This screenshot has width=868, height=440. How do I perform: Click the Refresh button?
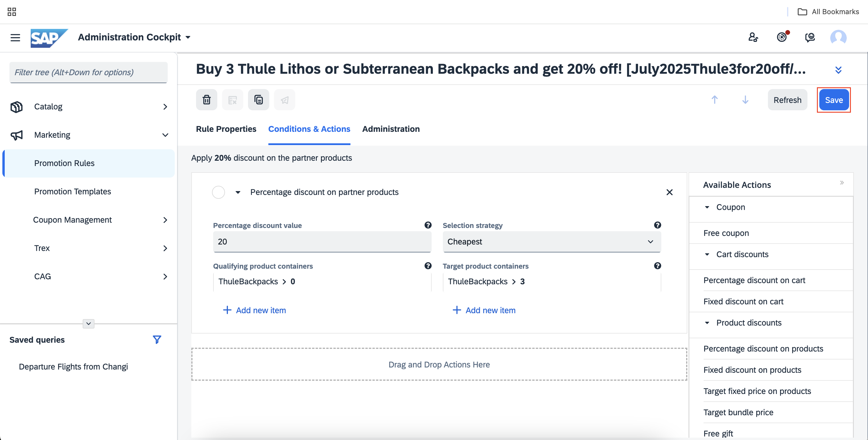[x=787, y=100]
